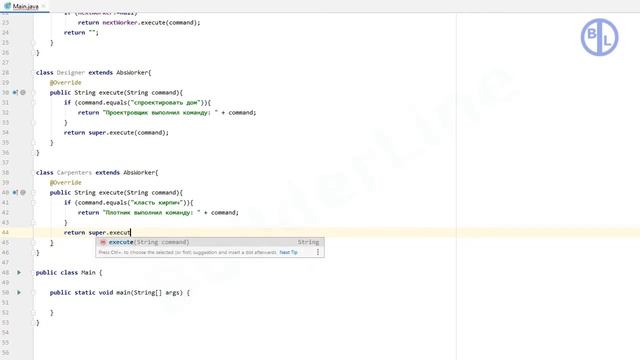
Task: Toggle the fold marker at line 33
Action: [34, 122]
